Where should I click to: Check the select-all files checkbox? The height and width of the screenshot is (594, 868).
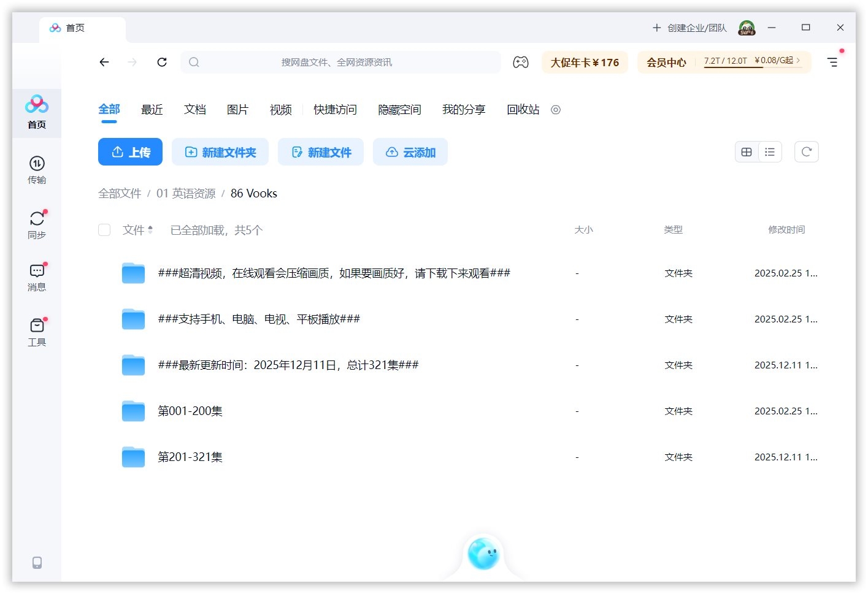(x=104, y=230)
